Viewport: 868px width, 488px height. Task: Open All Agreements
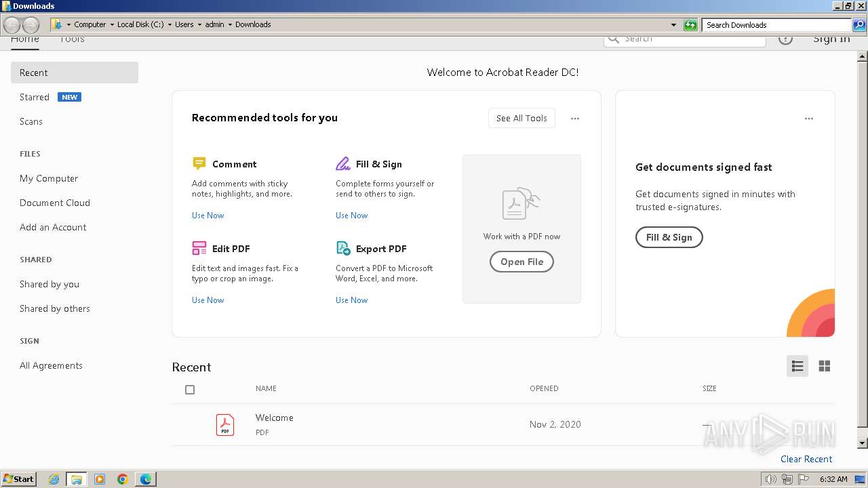(51, 365)
